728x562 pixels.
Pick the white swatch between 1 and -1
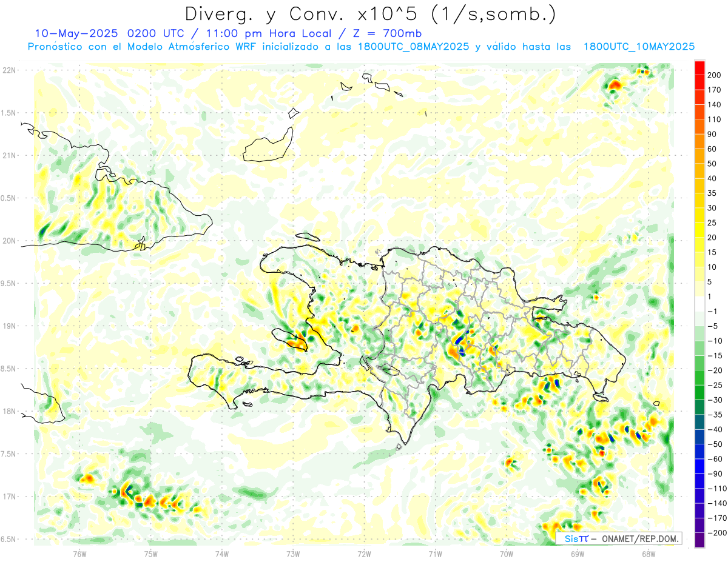(x=699, y=304)
